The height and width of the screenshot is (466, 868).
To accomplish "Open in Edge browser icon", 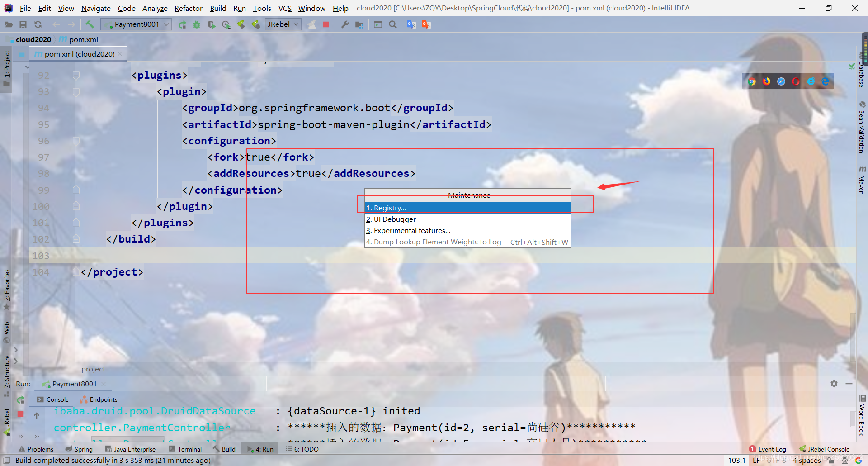I will [825, 81].
